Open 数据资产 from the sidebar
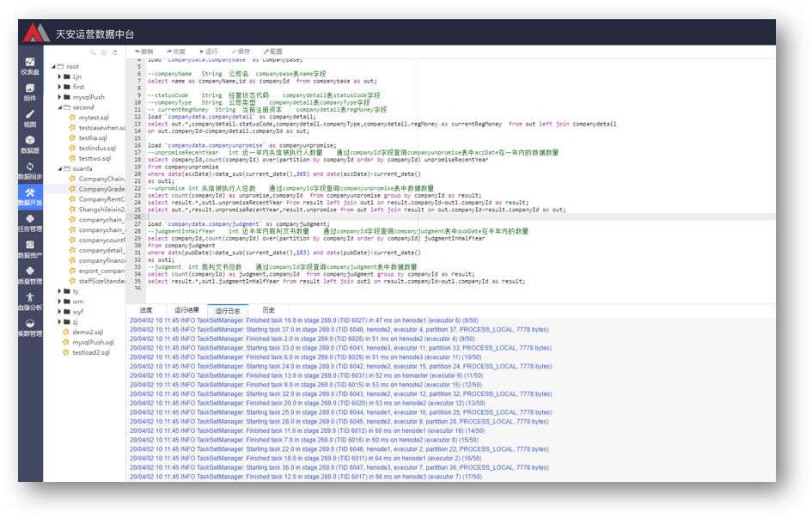 tap(29, 249)
